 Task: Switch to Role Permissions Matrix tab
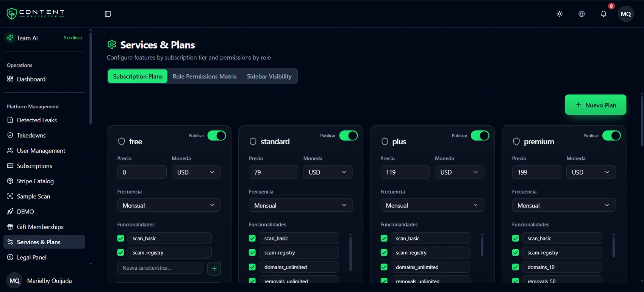click(x=205, y=77)
